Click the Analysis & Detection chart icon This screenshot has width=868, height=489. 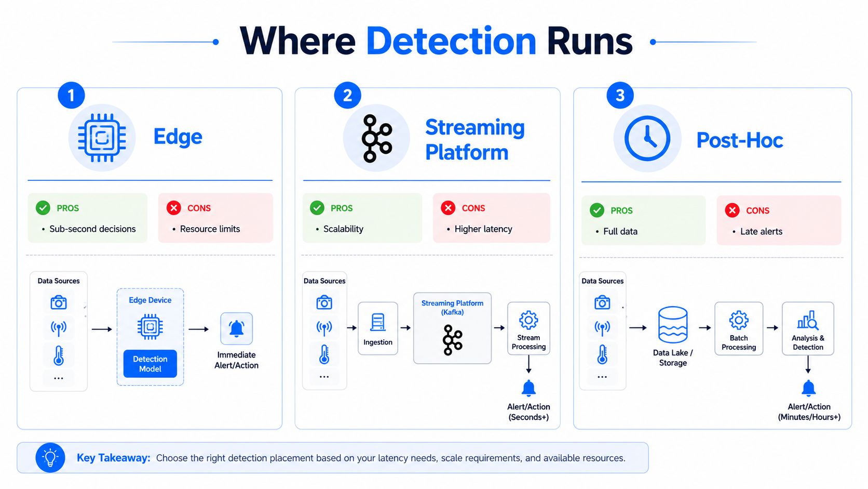coord(808,320)
